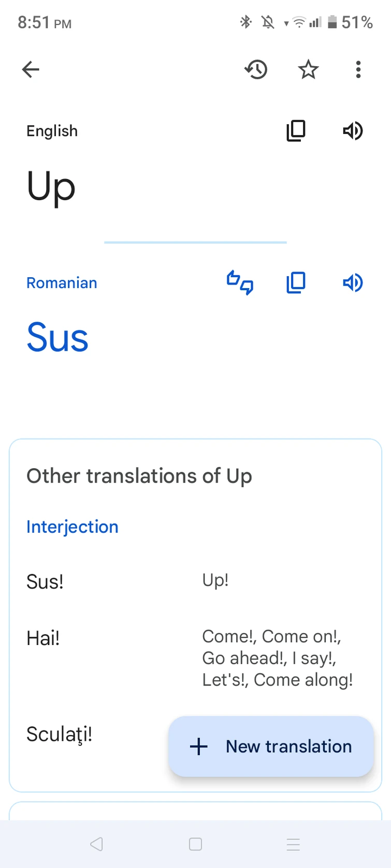The width and height of the screenshot is (391, 868).
Task: Change the Romanian target language
Action: pyautogui.click(x=62, y=282)
